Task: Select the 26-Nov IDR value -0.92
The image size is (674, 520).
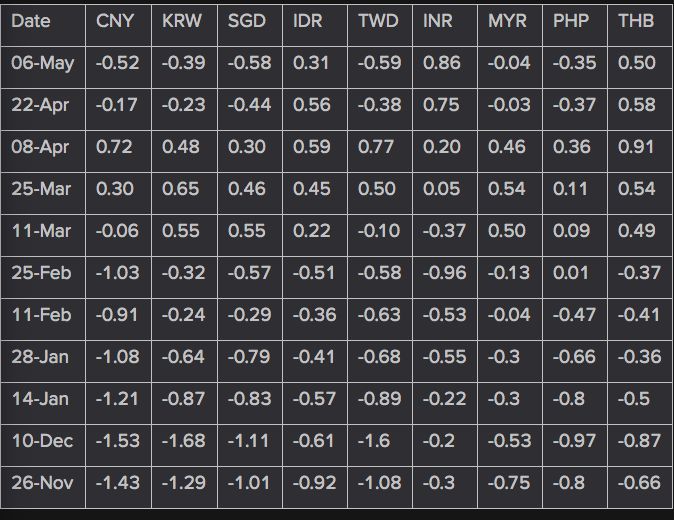Action: 314,483
